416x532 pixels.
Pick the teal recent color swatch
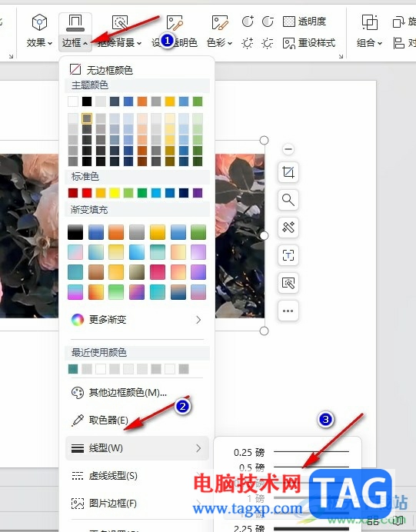[x=73, y=369]
